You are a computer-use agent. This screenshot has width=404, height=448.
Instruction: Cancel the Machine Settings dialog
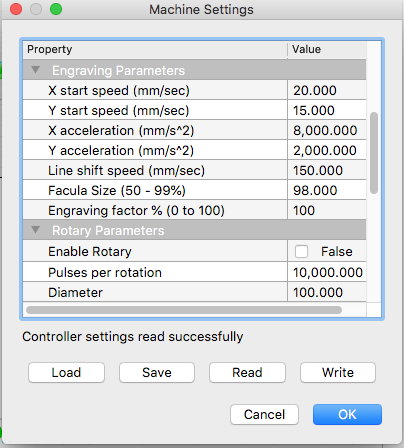tap(264, 414)
